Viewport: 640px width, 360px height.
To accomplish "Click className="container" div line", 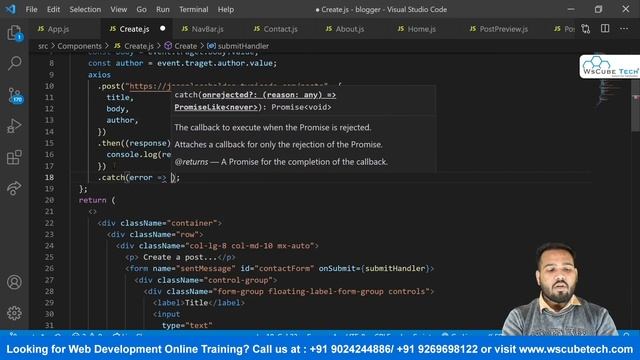I will 160,223.
